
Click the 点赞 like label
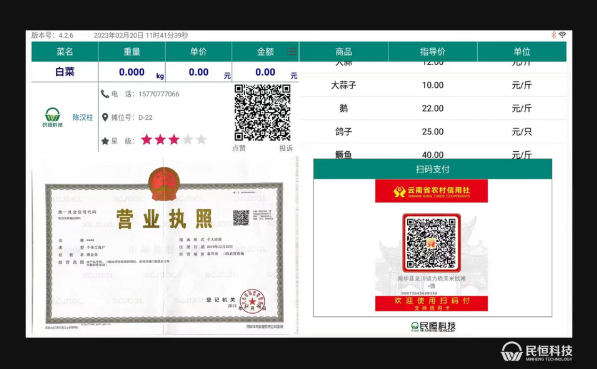[x=239, y=148]
